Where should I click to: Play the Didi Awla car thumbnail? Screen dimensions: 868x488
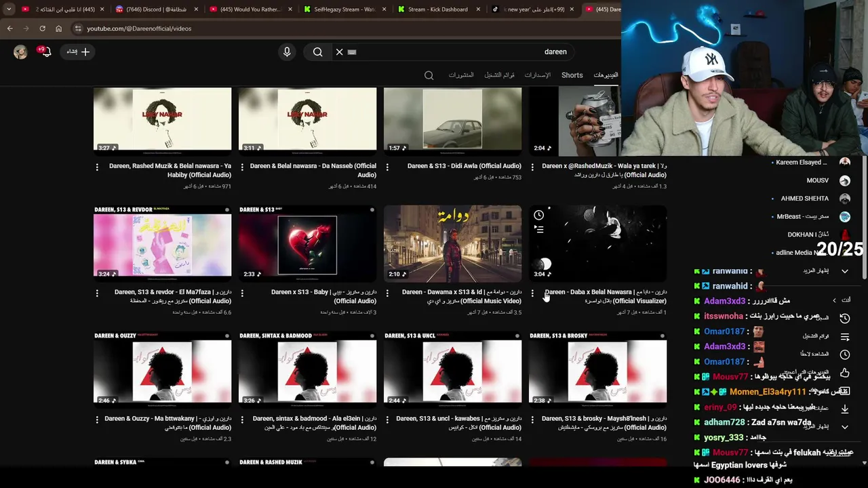(452, 121)
